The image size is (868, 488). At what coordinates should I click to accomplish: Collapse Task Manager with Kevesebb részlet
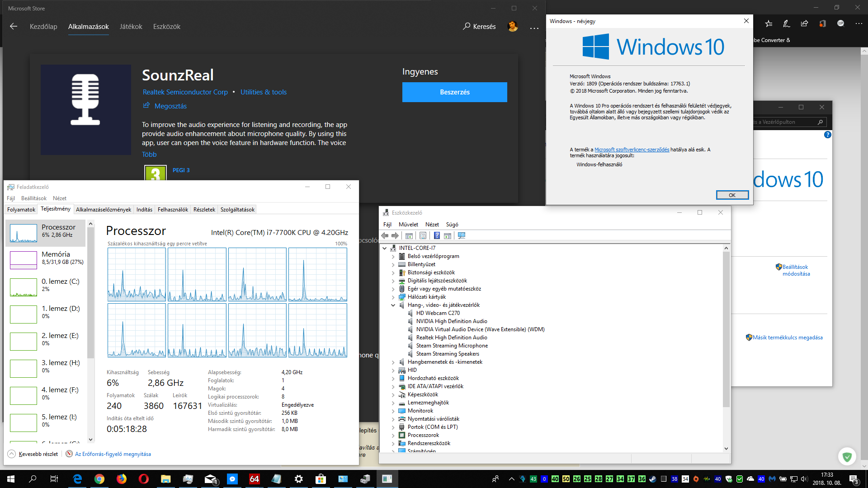(x=33, y=454)
